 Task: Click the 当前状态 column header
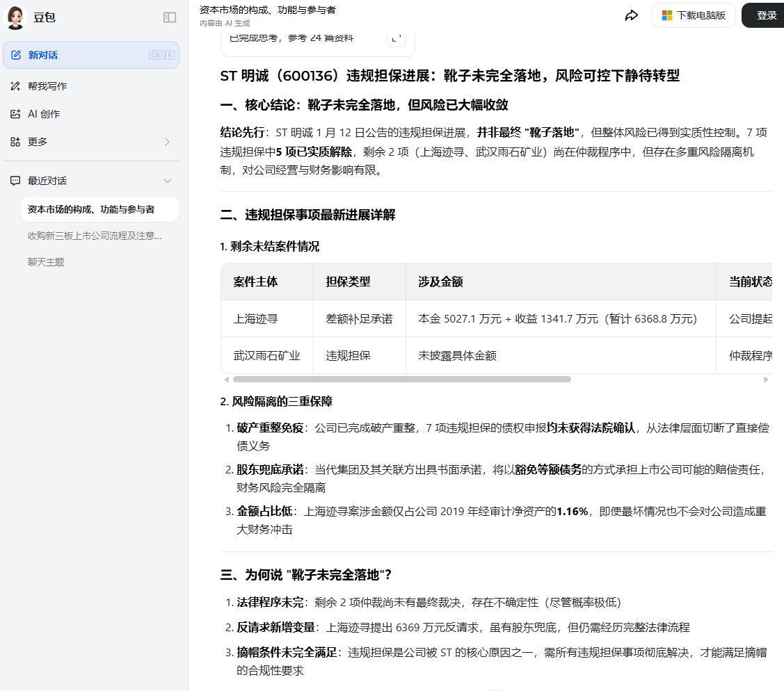[744, 282]
